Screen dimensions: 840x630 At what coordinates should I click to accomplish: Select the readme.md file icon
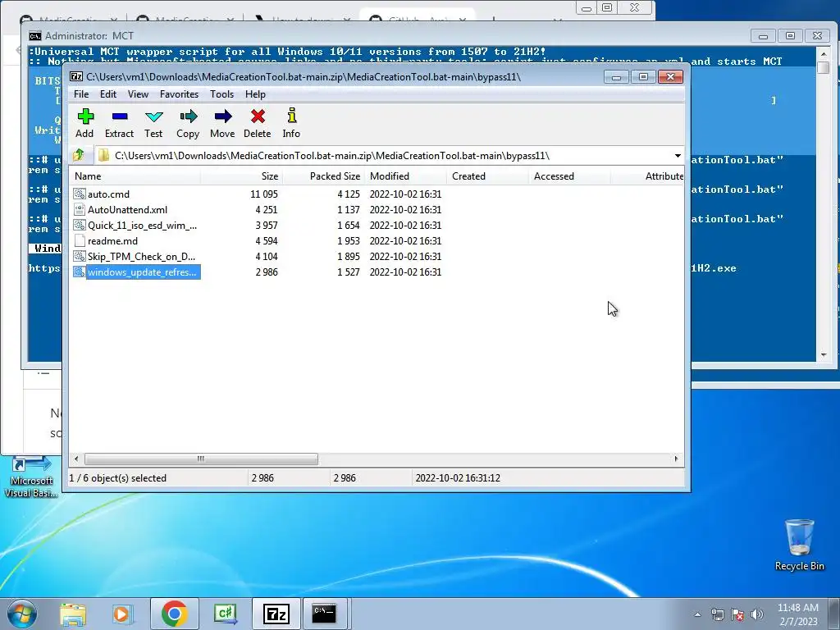(x=80, y=240)
